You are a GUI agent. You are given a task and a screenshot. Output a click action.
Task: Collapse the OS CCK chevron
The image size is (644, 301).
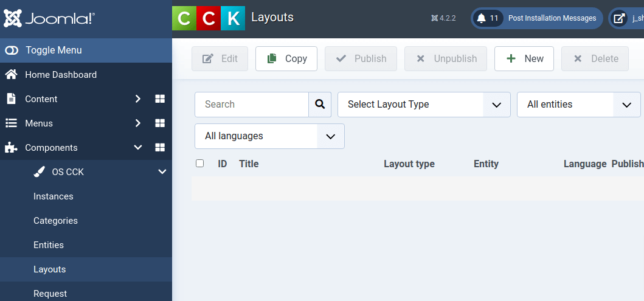point(162,171)
